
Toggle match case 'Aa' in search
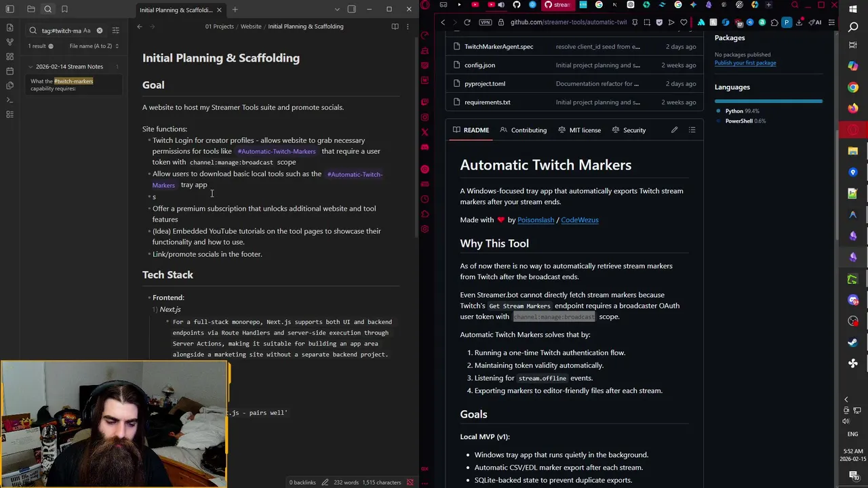pos(87,30)
